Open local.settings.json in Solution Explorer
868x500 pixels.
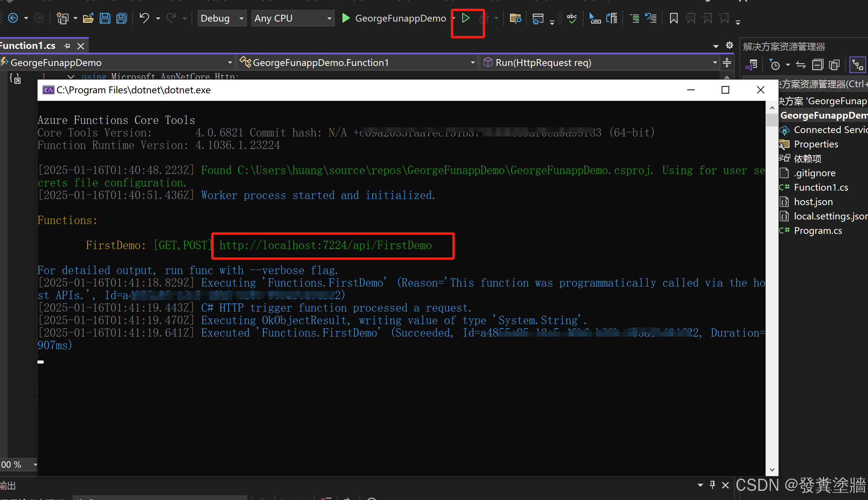pos(824,216)
